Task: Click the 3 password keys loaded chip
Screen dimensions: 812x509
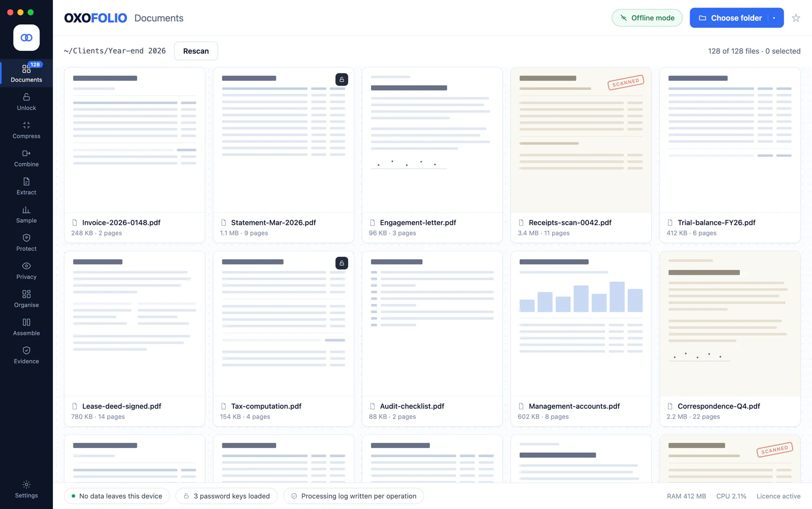Action: click(x=226, y=496)
